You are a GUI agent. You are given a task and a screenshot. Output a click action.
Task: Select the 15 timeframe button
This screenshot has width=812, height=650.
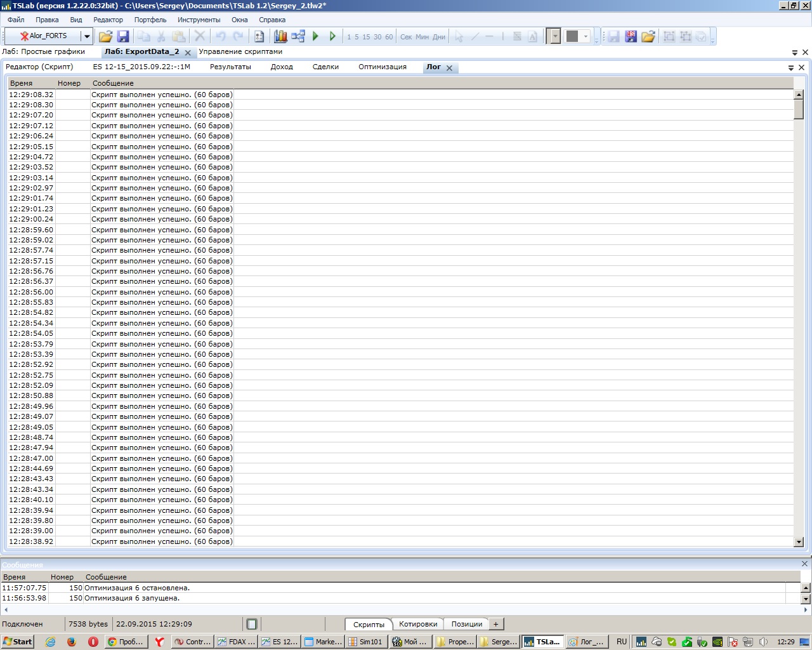click(x=366, y=37)
